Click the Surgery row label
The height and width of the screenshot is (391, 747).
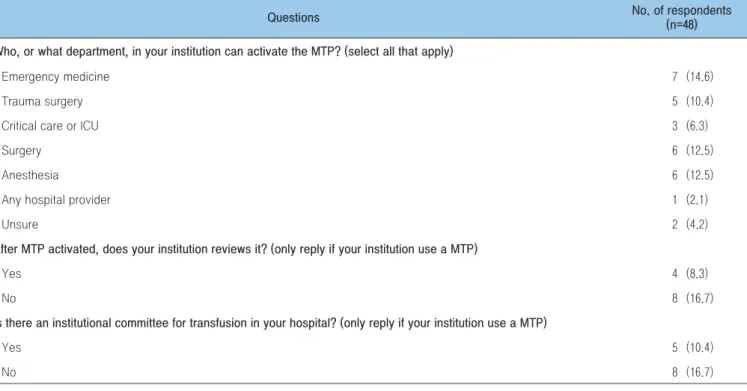[x=21, y=150]
